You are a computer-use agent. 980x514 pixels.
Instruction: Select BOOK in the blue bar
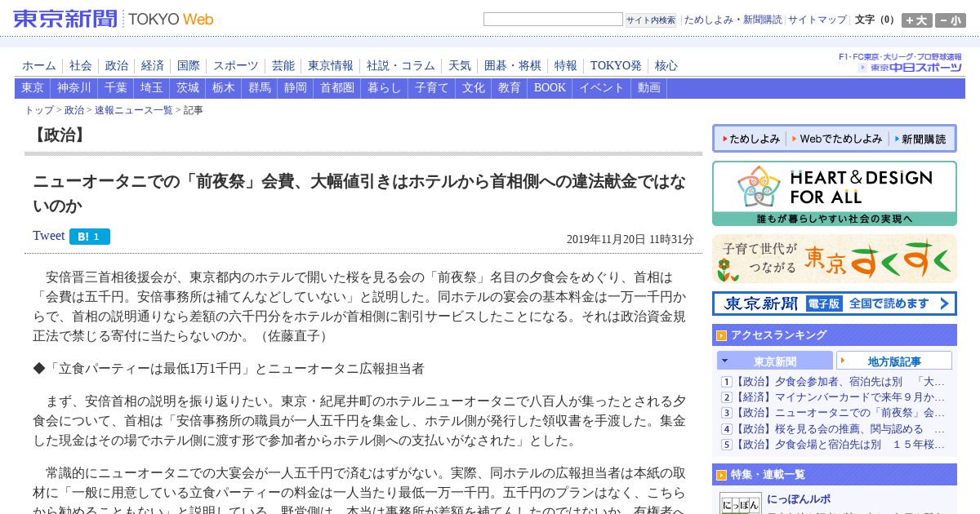[550, 88]
